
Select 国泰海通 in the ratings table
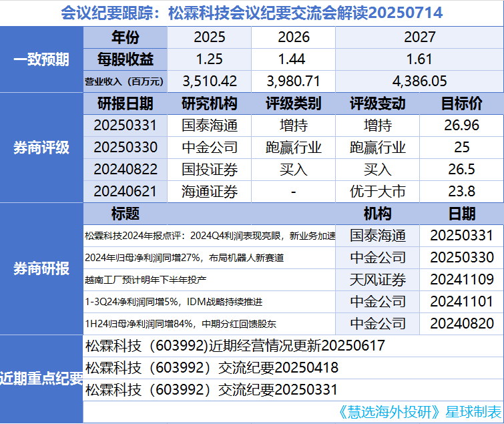[209, 126]
